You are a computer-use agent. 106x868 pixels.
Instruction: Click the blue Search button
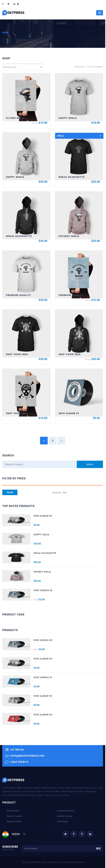pos(90,464)
